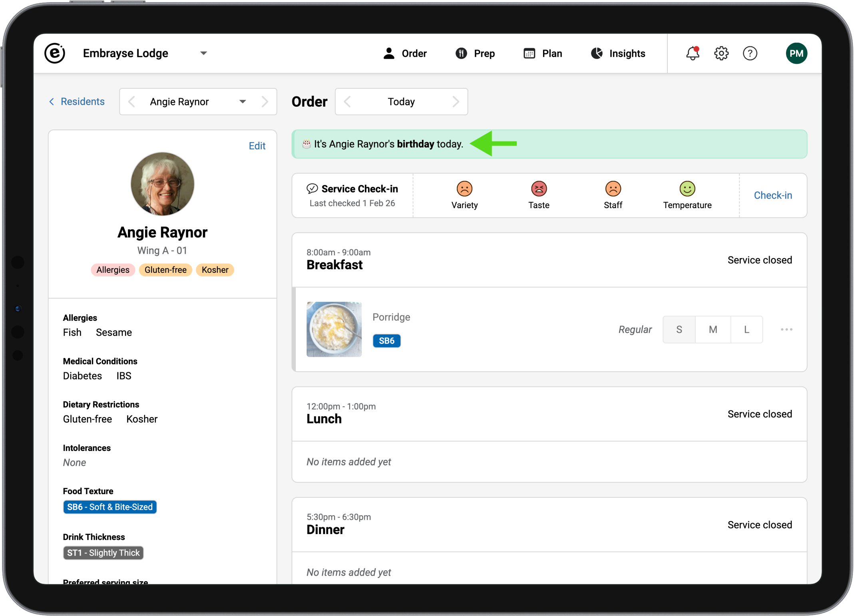Select large L serving size for Porridge

[x=747, y=330]
